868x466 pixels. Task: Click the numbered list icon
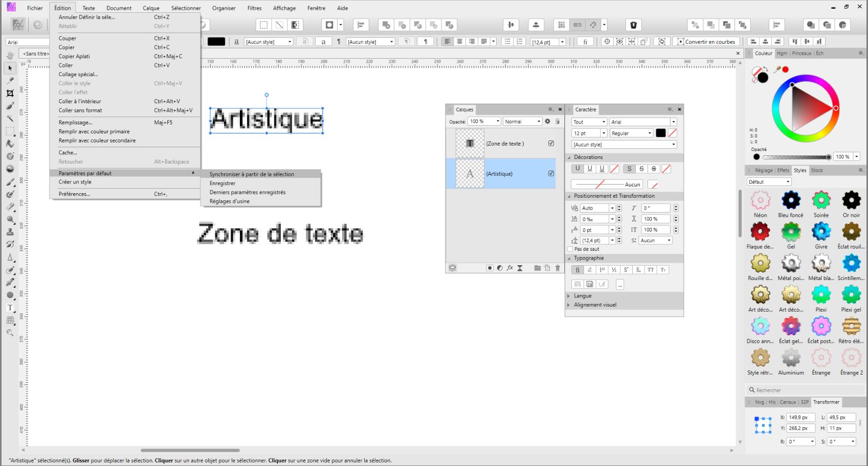(520, 41)
